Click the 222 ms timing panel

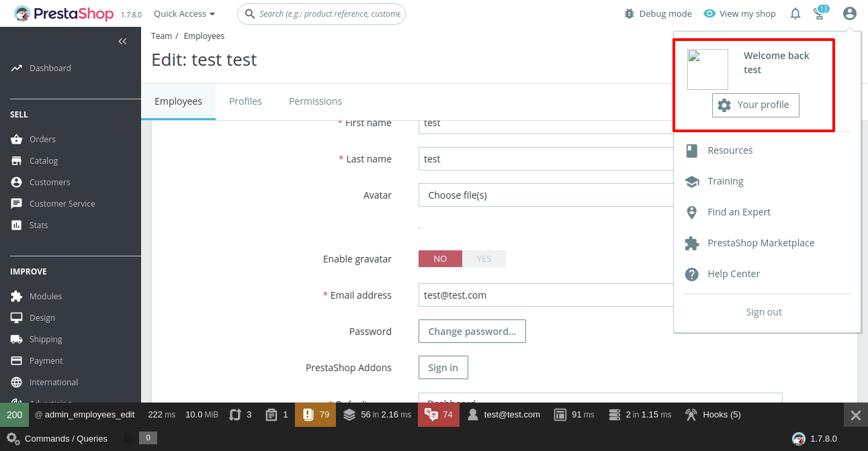pyautogui.click(x=161, y=415)
